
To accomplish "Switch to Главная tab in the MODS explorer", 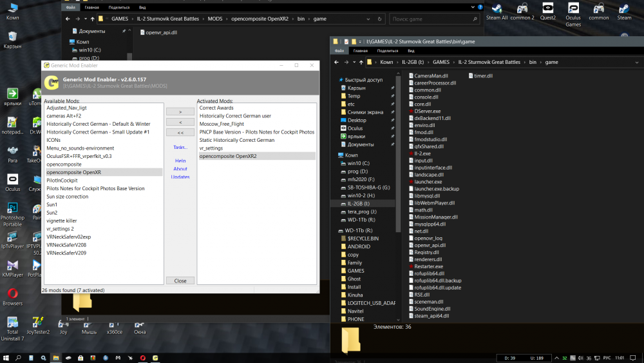I will [x=93, y=7].
